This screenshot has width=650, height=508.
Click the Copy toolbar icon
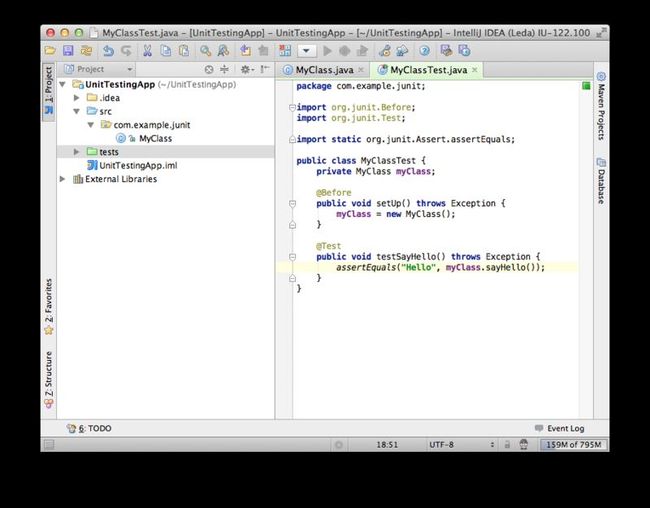(166, 51)
